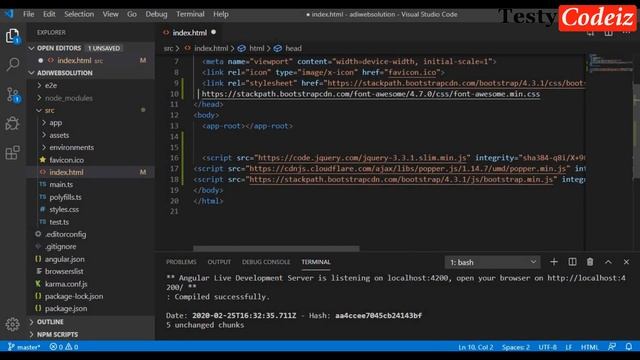Expand the e2e folder
The width and height of the screenshot is (640, 360).
tap(51, 85)
